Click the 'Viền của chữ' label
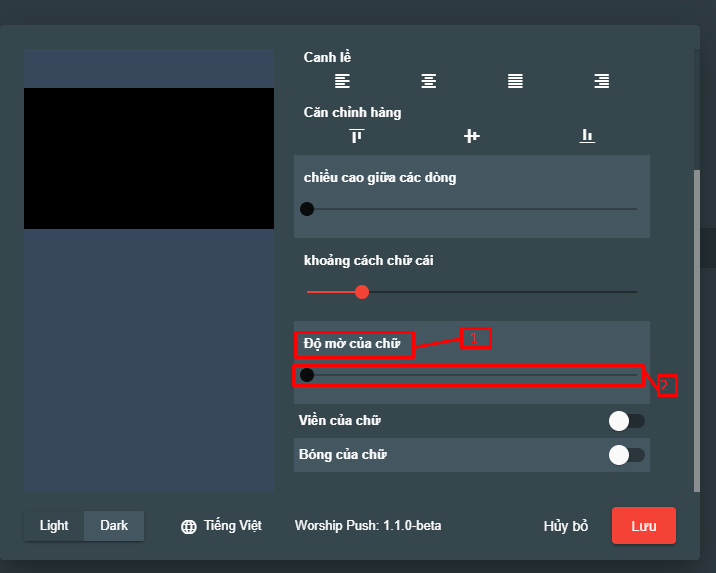This screenshot has height=573, width=716. [x=340, y=421]
